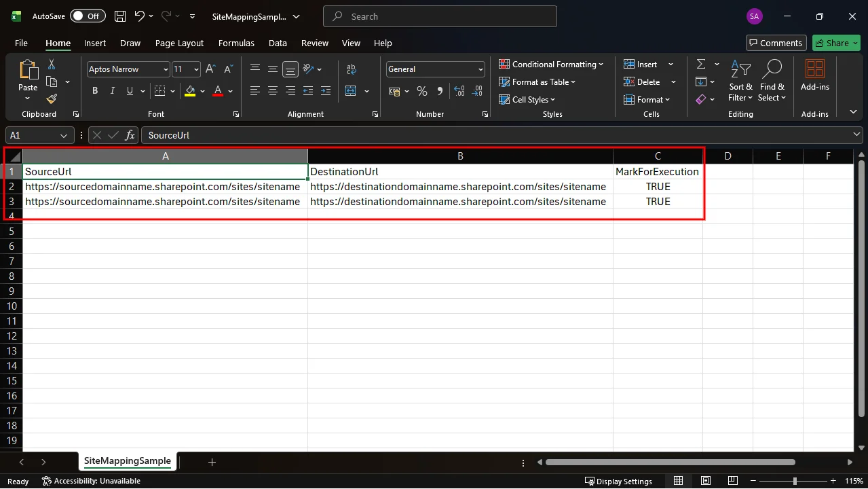Switch to the Insert ribbon tab

point(95,43)
